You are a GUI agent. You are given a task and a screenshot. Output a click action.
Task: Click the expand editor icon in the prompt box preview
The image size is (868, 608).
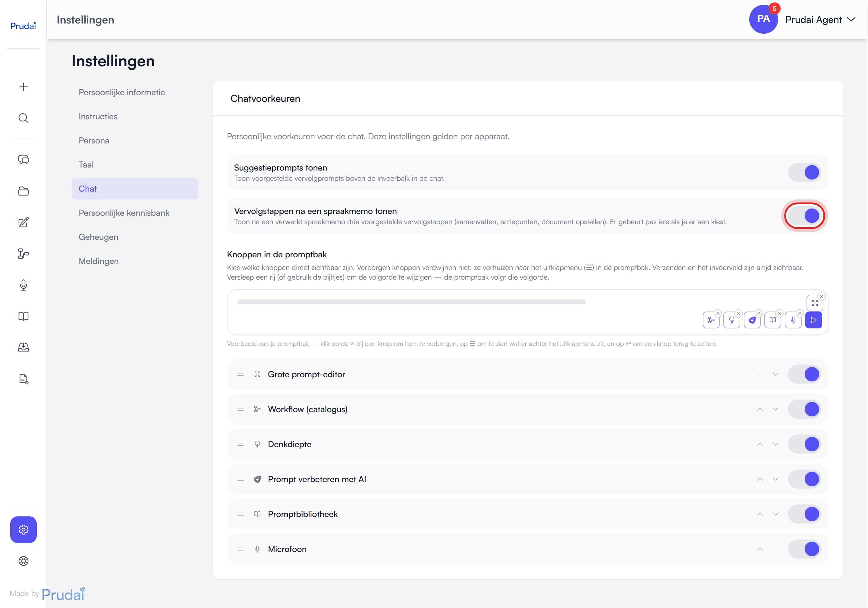pyautogui.click(x=815, y=303)
